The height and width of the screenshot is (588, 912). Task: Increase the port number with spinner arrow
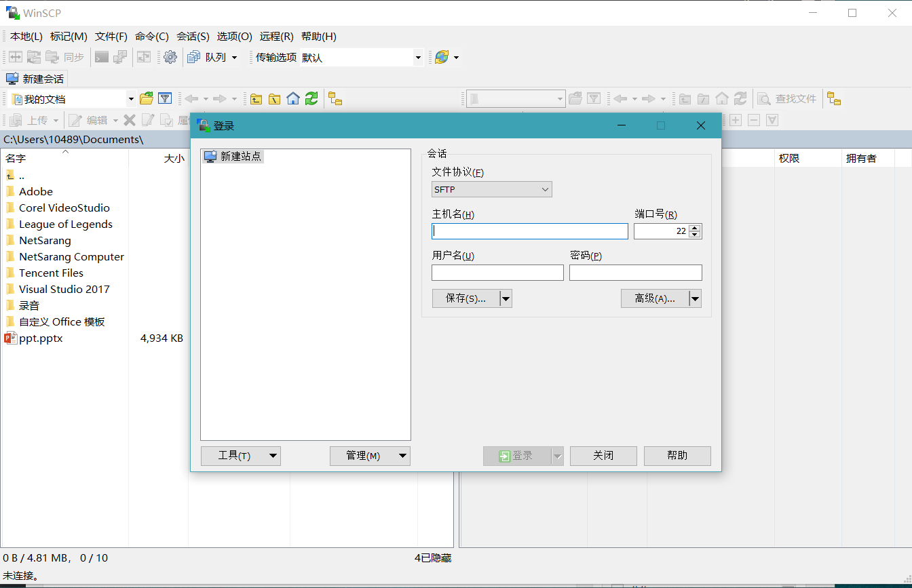pyautogui.click(x=694, y=227)
